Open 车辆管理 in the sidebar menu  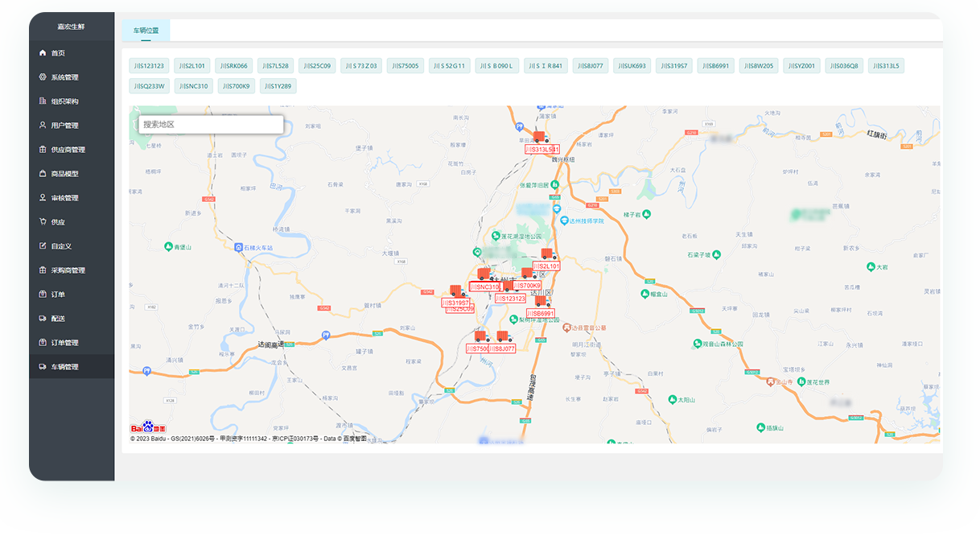pos(64,367)
